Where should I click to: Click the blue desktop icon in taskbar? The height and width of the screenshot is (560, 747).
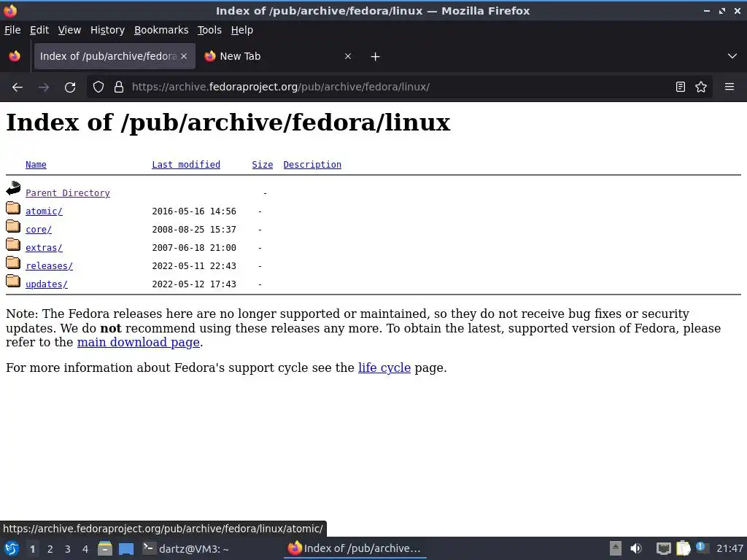tap(125, 548)
